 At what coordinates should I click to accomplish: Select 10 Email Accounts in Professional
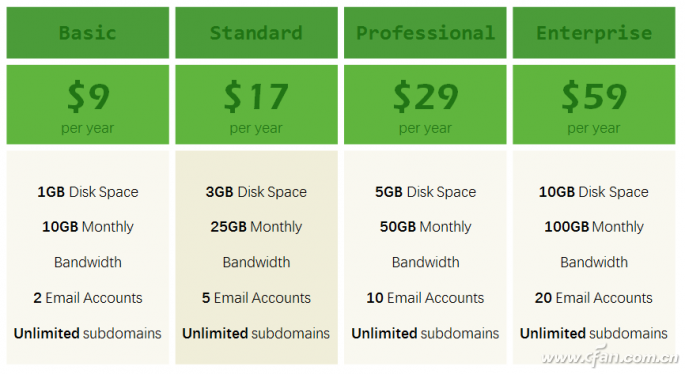[425, 298]
